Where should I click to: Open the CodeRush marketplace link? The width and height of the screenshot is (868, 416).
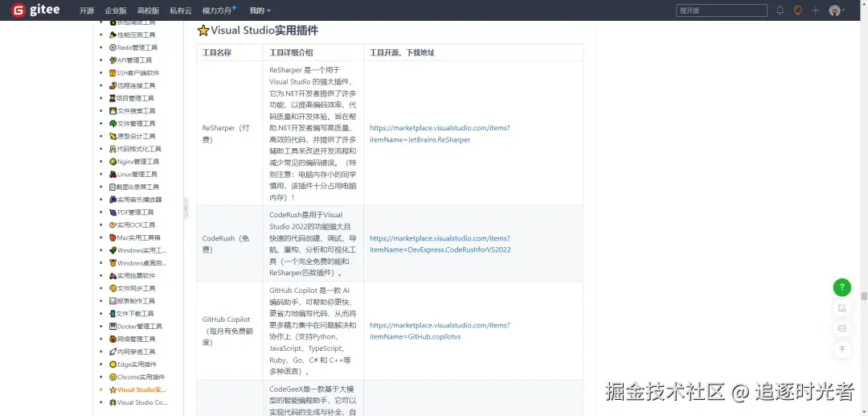[440, 245]
